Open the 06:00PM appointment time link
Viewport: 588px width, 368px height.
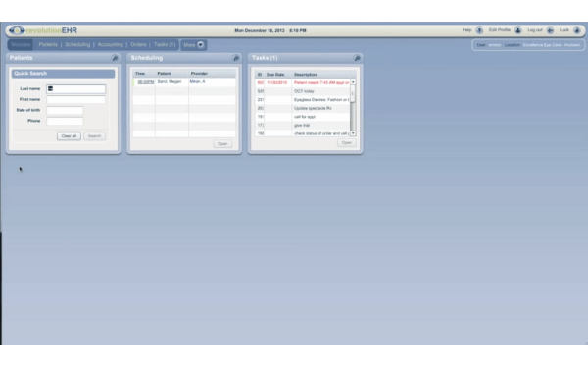(x=145, y=81)
